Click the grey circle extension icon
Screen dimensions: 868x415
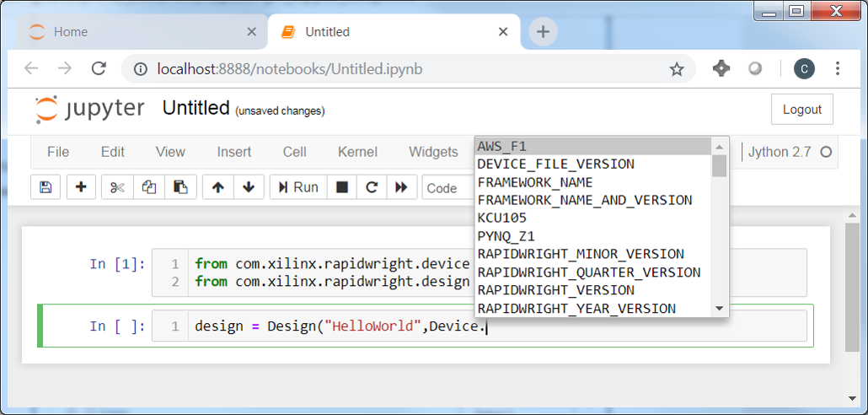(x=754, y=68)
